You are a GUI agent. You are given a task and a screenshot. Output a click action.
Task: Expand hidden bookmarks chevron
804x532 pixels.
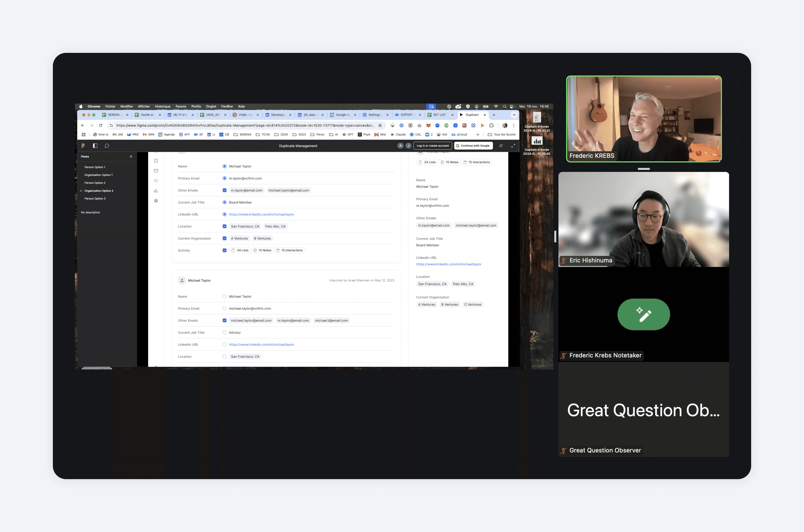[x=478, y=135]
